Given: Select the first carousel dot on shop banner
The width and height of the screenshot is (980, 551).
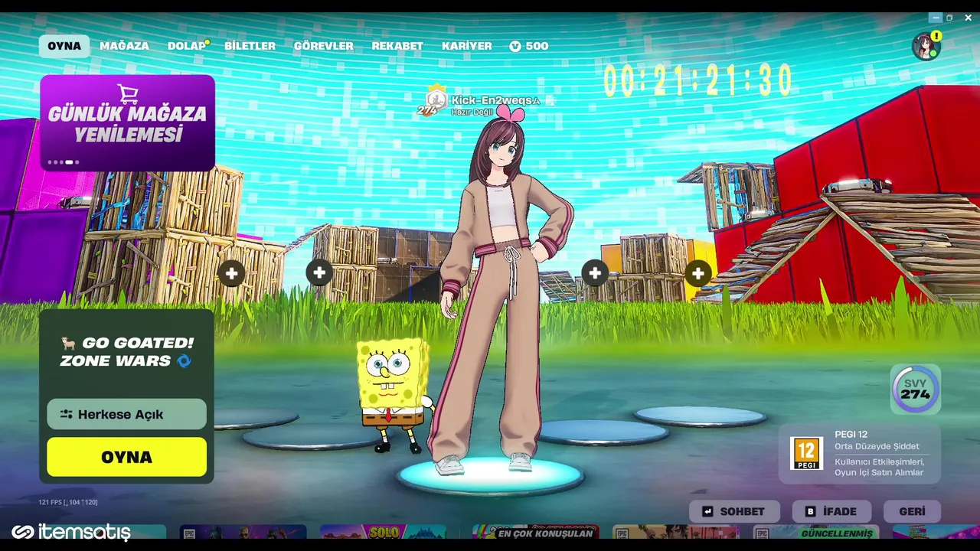Looking at the screenshot, I should tap(51, 162).
